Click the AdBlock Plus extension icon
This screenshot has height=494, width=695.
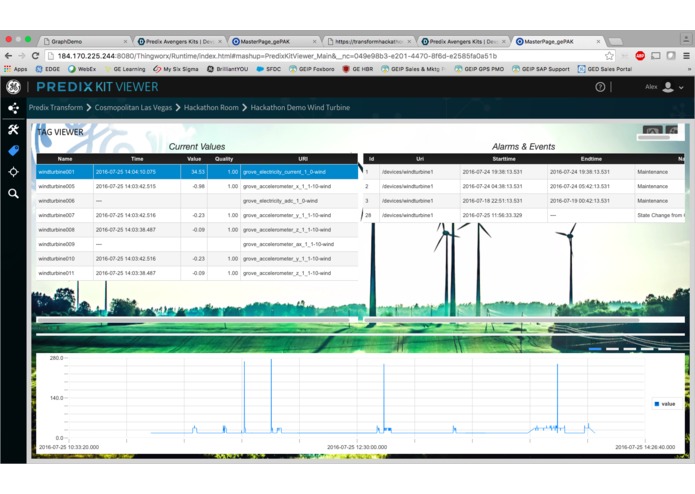pyautogui.click(x=640, y=56)
